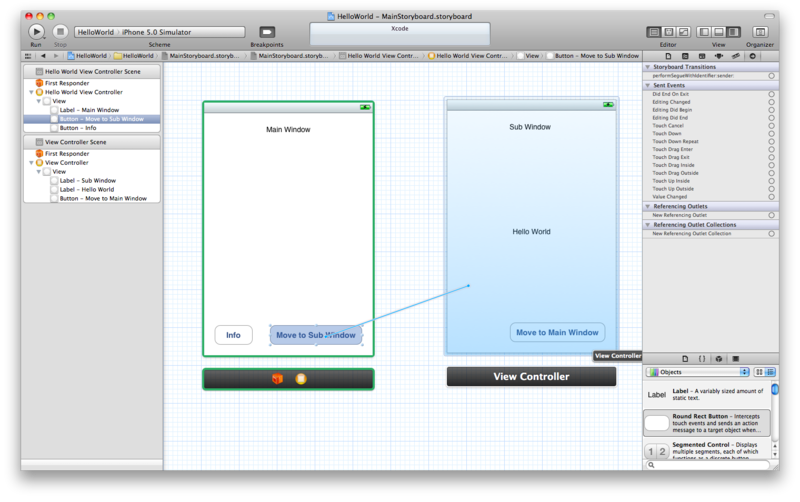Collapse the Storyboard Transitions section
Screen dimensions: 800x502
647,67
